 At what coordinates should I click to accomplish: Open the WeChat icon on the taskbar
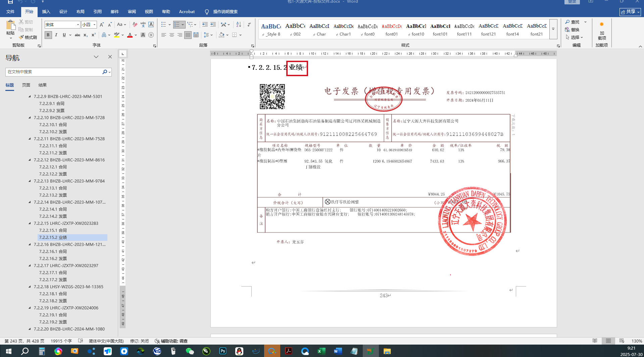tap(190, 351)
